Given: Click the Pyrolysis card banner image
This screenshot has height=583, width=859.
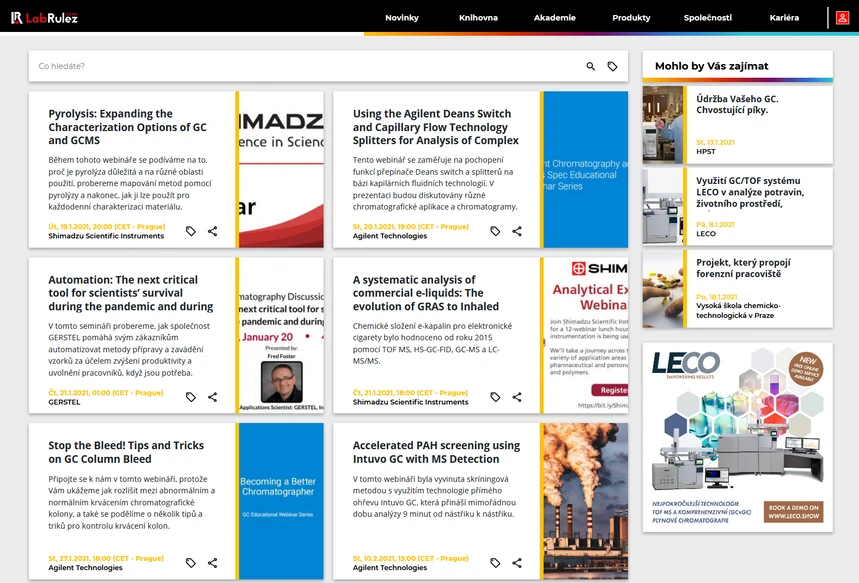Looking at the screenshot, I should [282, 169].
